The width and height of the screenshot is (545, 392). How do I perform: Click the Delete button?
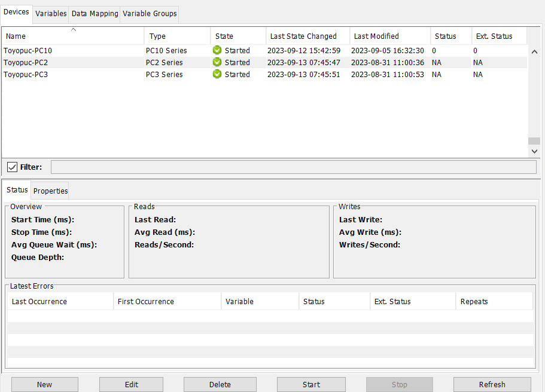(220, 384)
